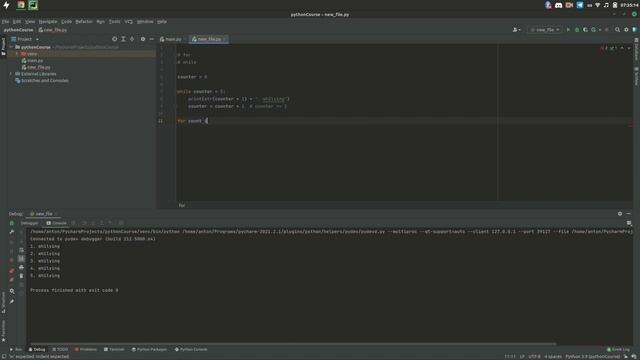Select new_file.py in the project tree
This screenshot has width=640, height=360.
36,67
